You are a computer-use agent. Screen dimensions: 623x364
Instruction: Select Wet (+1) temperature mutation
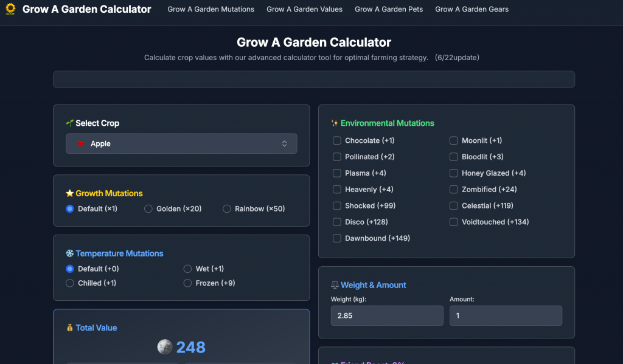coord(187,269)
